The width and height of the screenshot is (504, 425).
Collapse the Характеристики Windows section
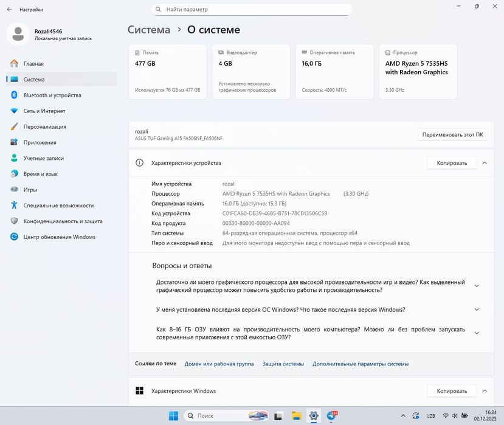click(485, 391)
